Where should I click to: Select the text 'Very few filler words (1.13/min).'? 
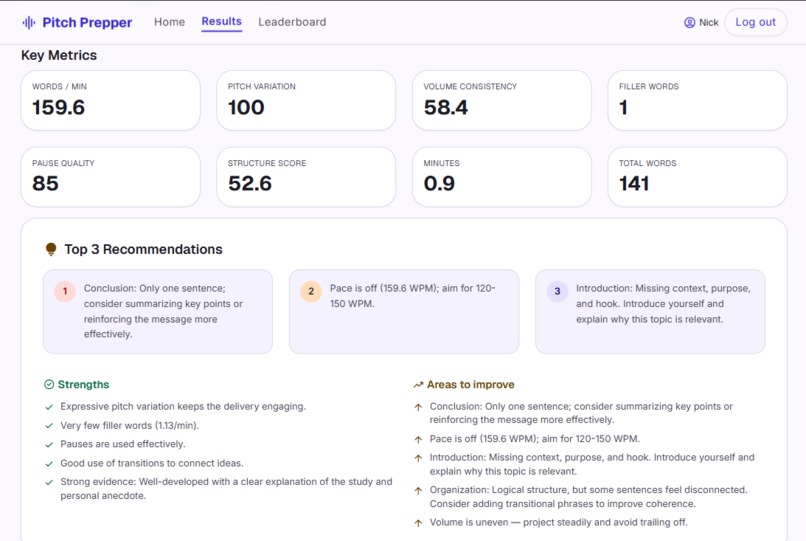(x=130, y=425)
